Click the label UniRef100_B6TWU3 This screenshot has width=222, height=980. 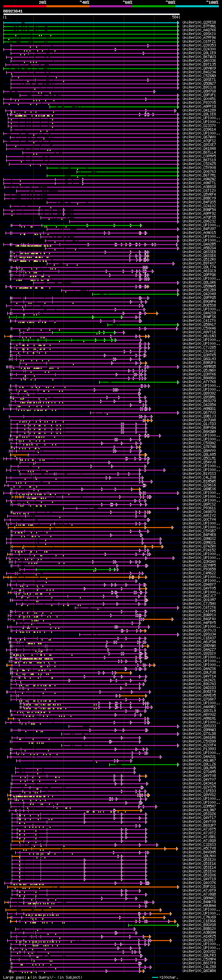[x=199, y=57]
